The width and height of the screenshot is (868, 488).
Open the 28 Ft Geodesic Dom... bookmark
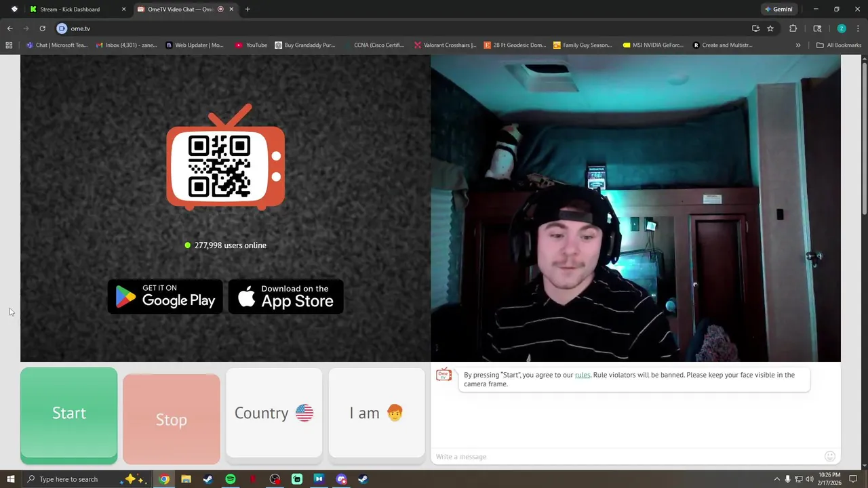pyautogui.click(x=515, y=45)
